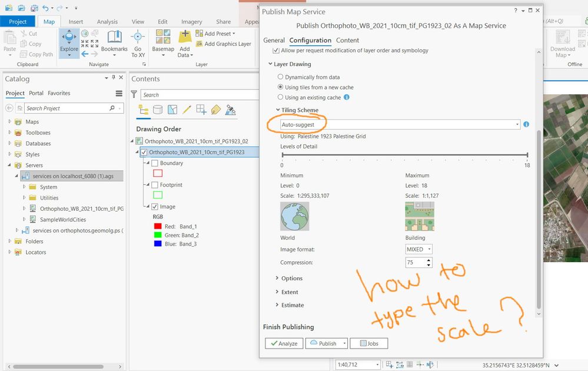This screenshot has width=588, height=371.
Task: Click the Cut command
Action: (29, 34)
